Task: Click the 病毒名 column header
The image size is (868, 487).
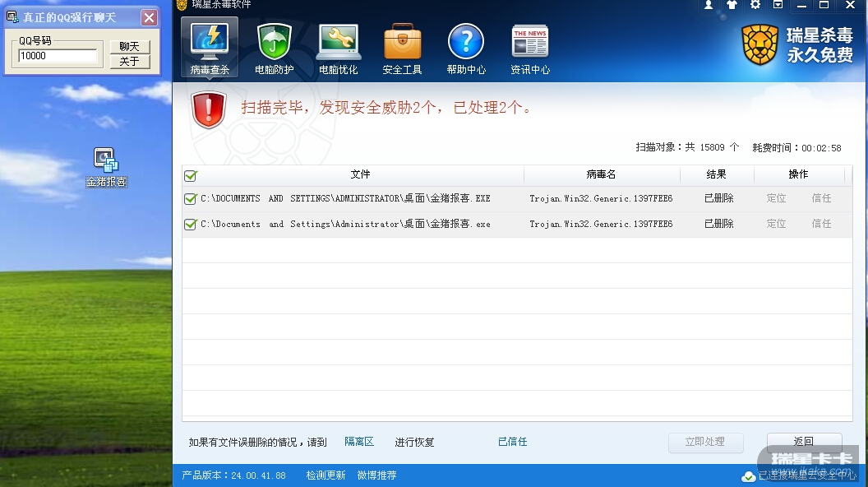Action: 601,174
